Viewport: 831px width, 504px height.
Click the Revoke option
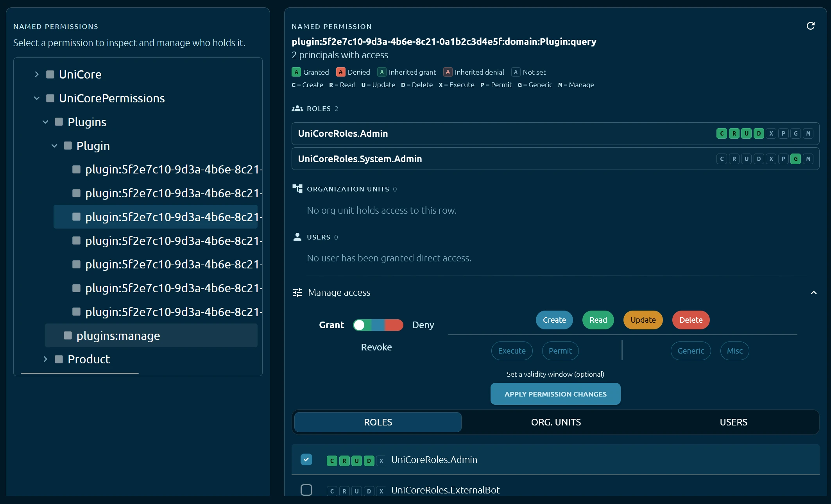point(376,347)
